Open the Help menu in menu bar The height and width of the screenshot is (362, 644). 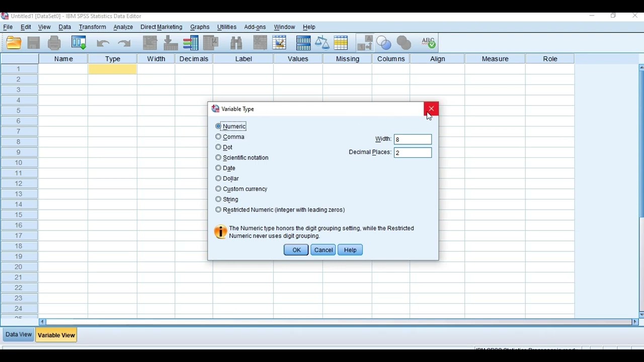309,27
